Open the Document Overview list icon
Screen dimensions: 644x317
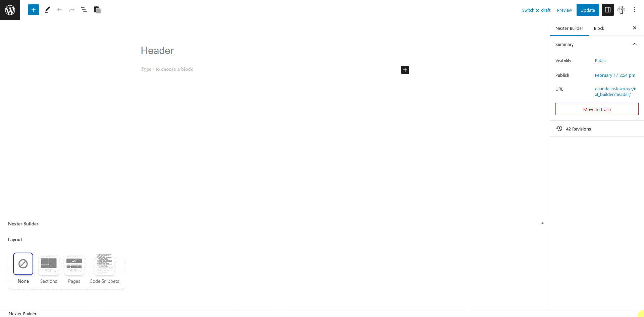pyautogui.click(x=84, y=10)
